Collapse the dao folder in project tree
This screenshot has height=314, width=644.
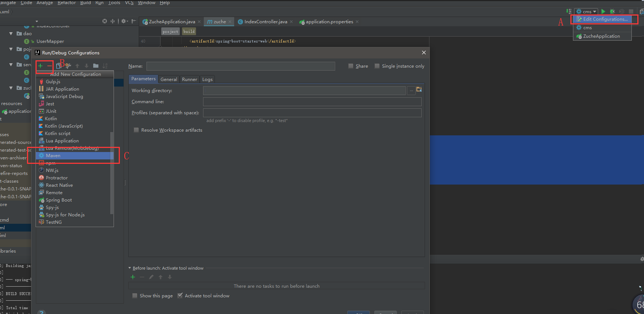pos(11,34)
